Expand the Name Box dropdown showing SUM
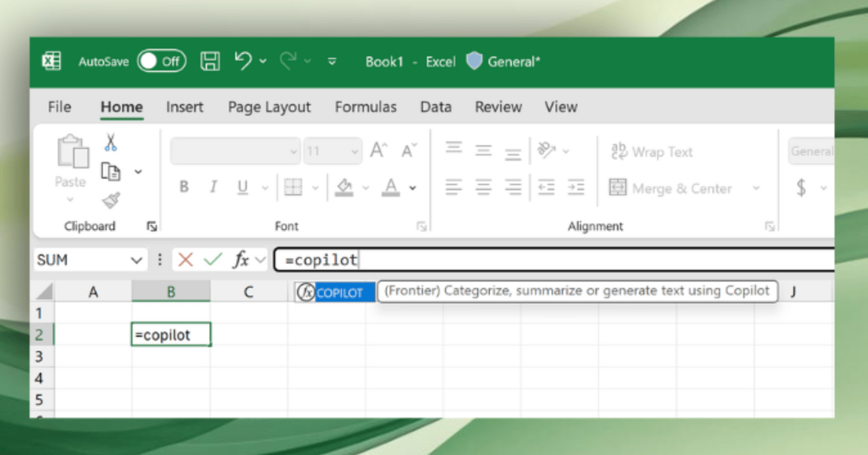The width and height of the screenshot is (868, 455). 136,260
